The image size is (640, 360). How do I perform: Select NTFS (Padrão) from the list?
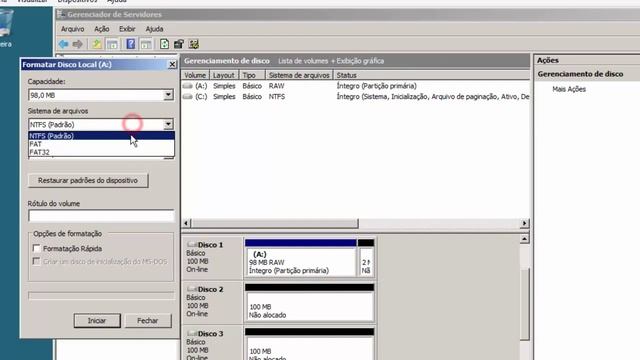pos(101,136)
